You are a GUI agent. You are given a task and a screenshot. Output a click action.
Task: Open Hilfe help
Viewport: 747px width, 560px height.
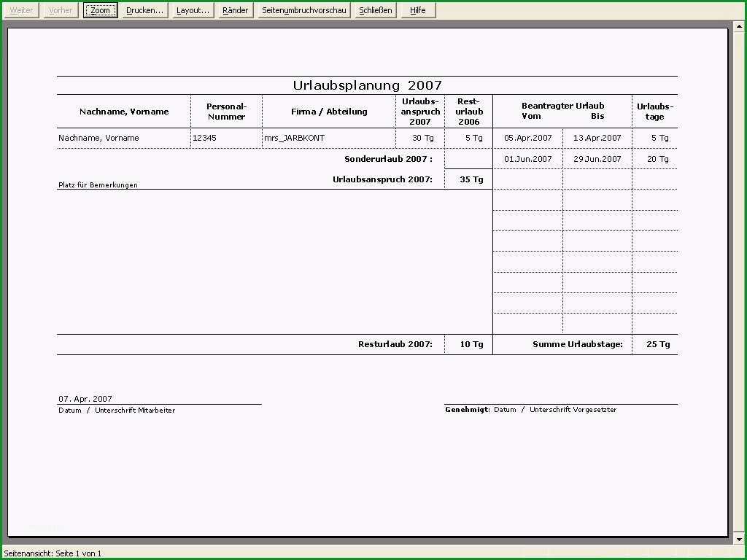click(418, 10)
